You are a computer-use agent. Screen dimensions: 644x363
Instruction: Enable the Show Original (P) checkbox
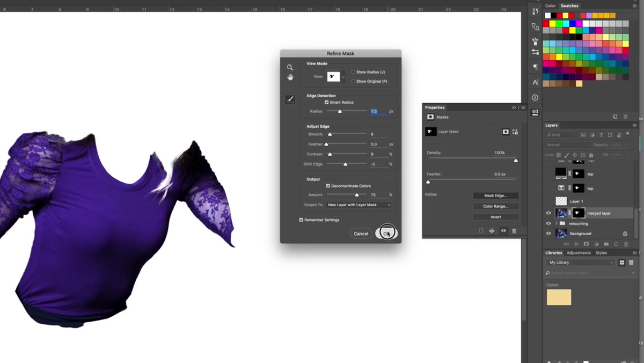353,81
